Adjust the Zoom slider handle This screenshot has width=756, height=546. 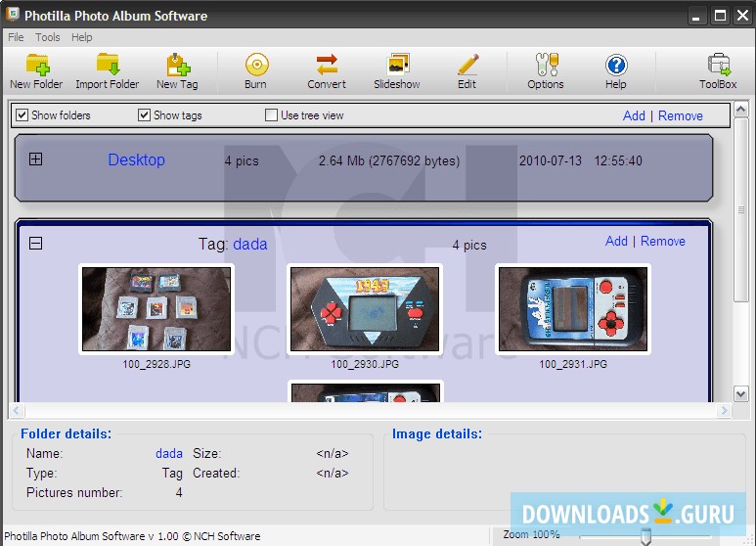645,536
